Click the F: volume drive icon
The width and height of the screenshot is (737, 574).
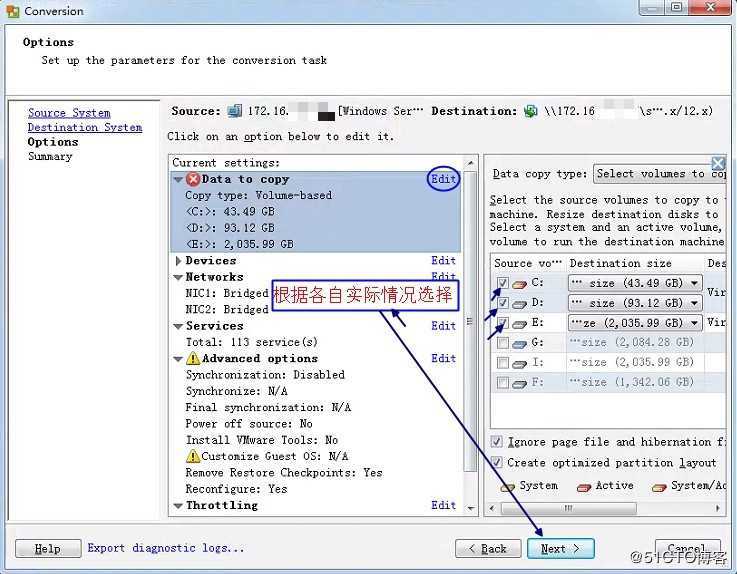tap(519, 384)
